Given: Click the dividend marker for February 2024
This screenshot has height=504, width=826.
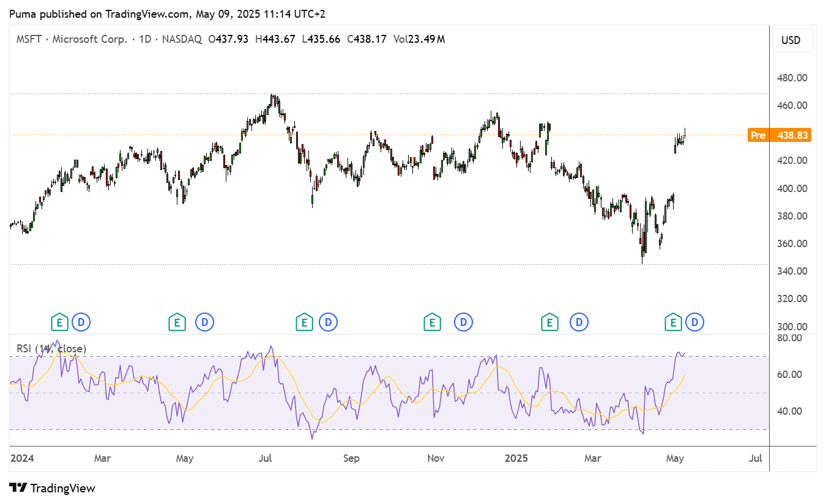Looking at the screenshot, I should pyautogui.click(x=81, y=321).
